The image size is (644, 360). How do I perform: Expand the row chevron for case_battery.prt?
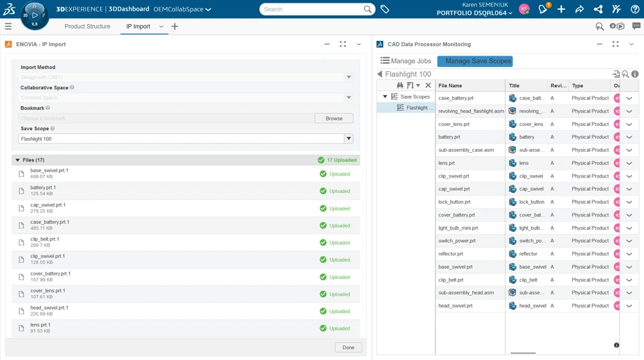point(629,99)
